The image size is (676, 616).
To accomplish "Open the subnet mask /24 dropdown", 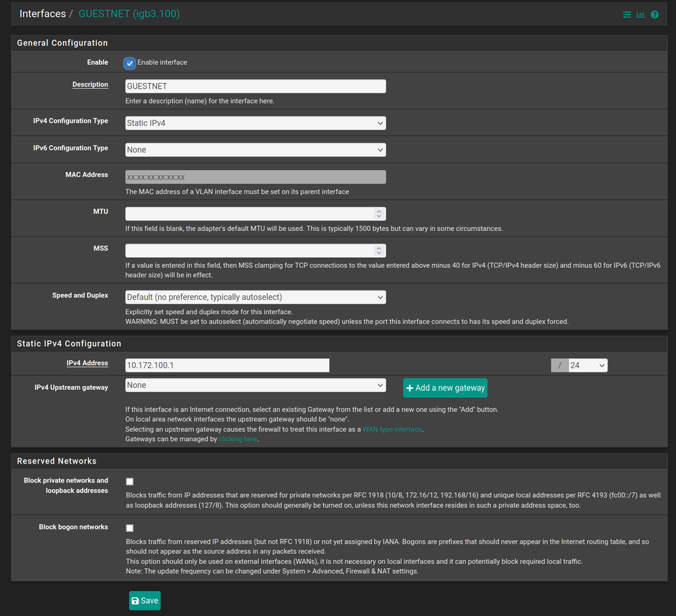I will click(587, 366).
